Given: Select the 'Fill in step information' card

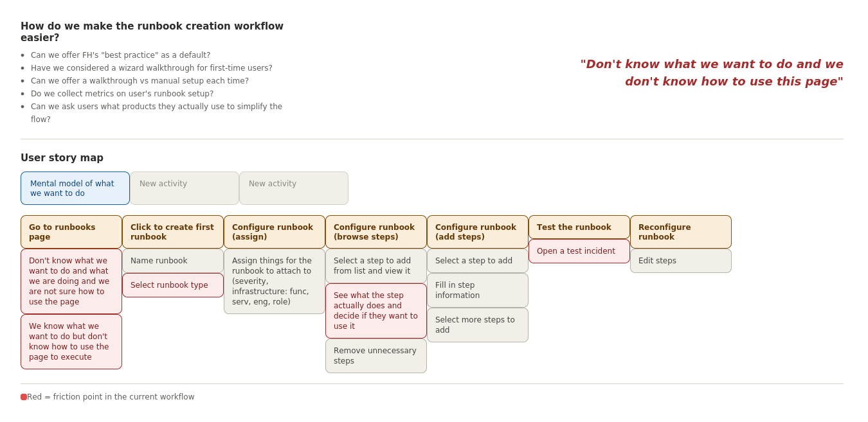Looking at the screenshot, I should click(x=478, y=290).
